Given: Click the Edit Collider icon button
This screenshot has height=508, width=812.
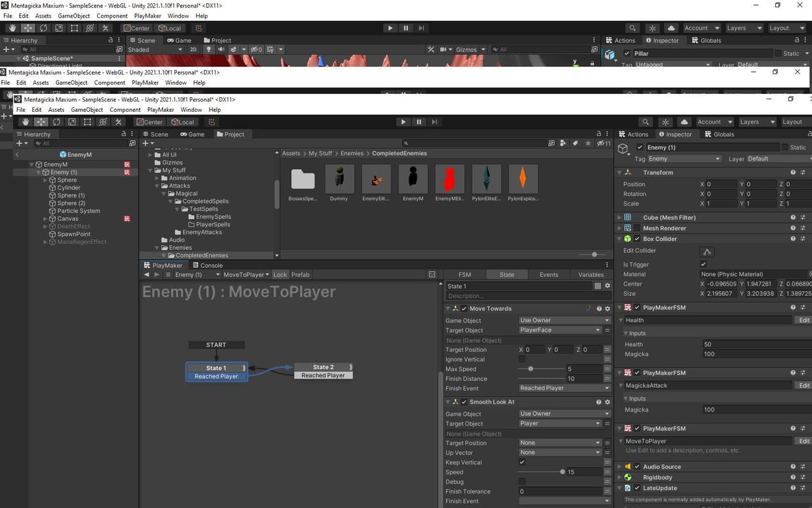Looking at the screenshot, I should tap(707, 251).
